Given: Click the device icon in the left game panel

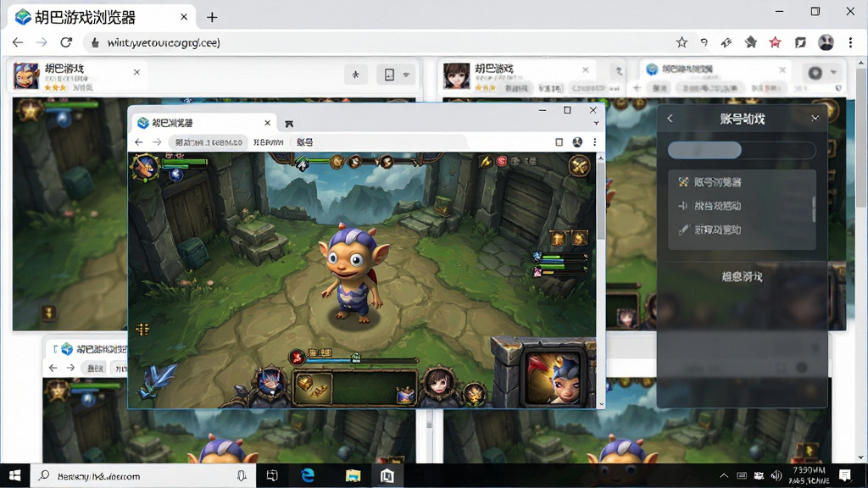Looking at the screenshot, I should pos(389,75).
